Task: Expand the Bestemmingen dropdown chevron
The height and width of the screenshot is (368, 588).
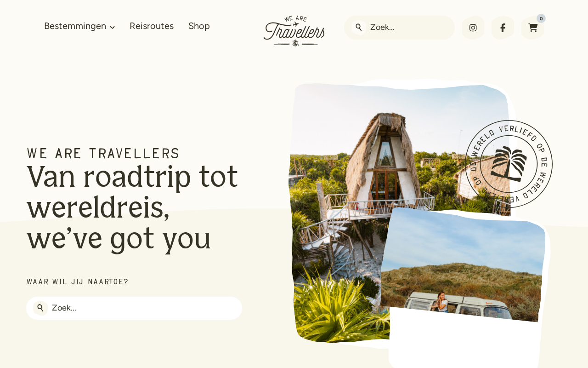Action: click(x=112, y=27)
